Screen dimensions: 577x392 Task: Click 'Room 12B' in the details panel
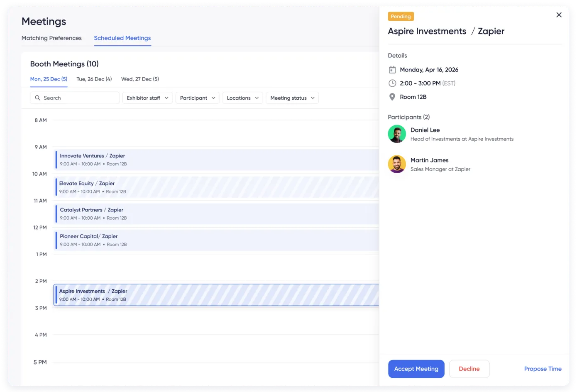click(x=413, y=97)
